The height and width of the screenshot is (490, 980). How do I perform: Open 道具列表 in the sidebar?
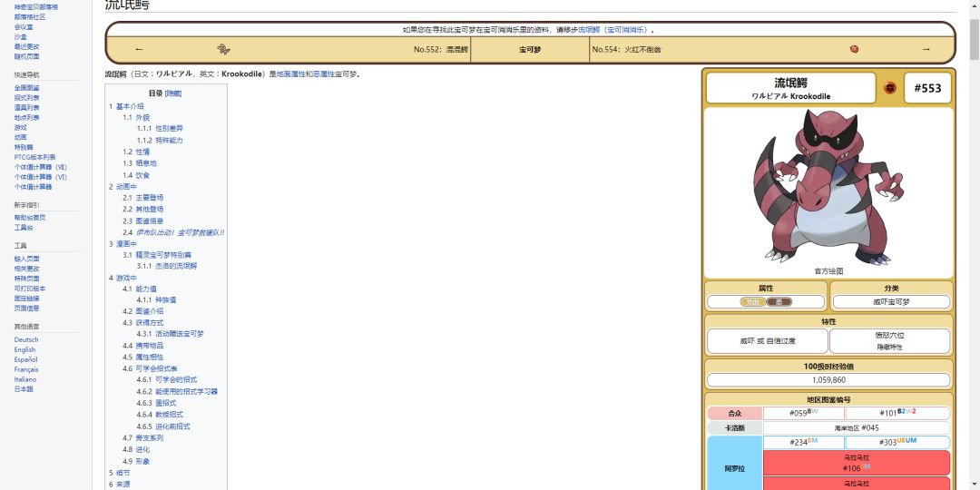click(27, 107)
